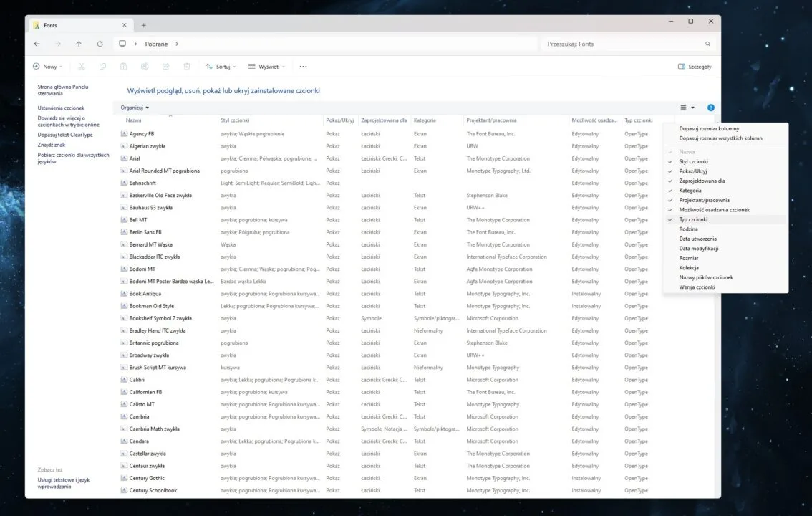The height and width of the screenshot is (516, 812).
Task: Uncheck the Kategoria column option
Action: click(x=690, y=191)
